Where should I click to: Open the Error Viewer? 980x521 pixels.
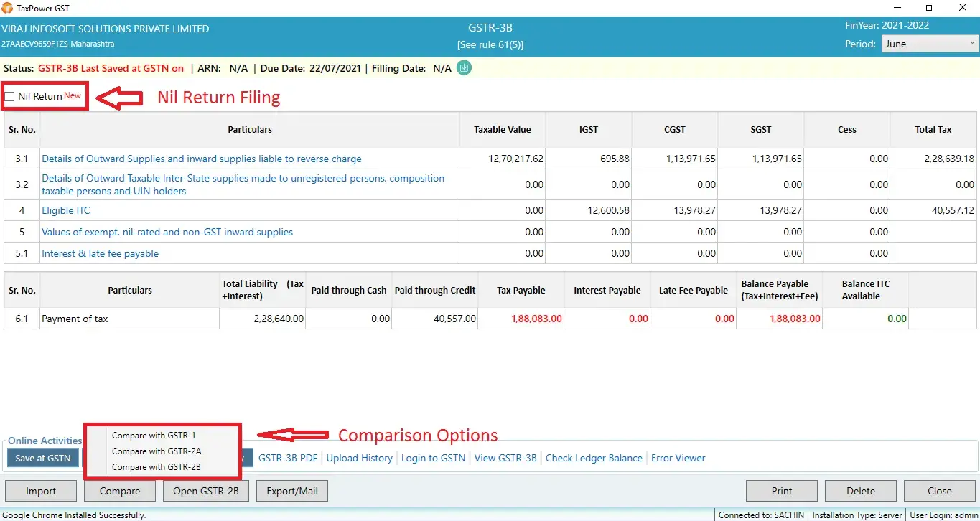click(x=678, y=457)
